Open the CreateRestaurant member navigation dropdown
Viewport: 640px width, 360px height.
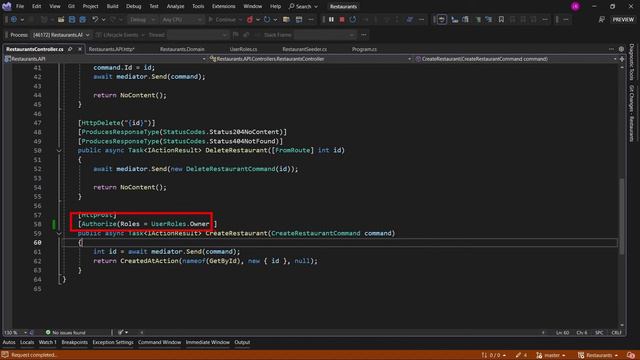pyautogui.click(x=516, y=59)
